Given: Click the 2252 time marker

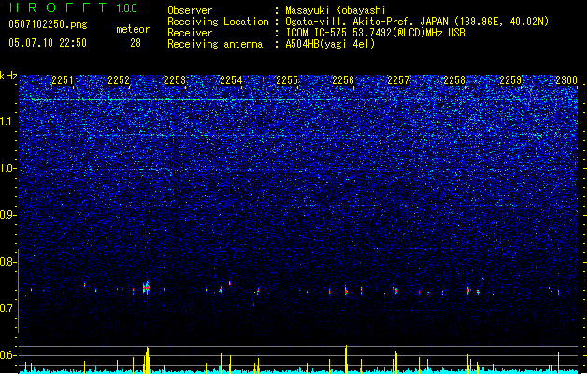Looking at the screenshot, I should pyautogui.click(x=119, y=80).
